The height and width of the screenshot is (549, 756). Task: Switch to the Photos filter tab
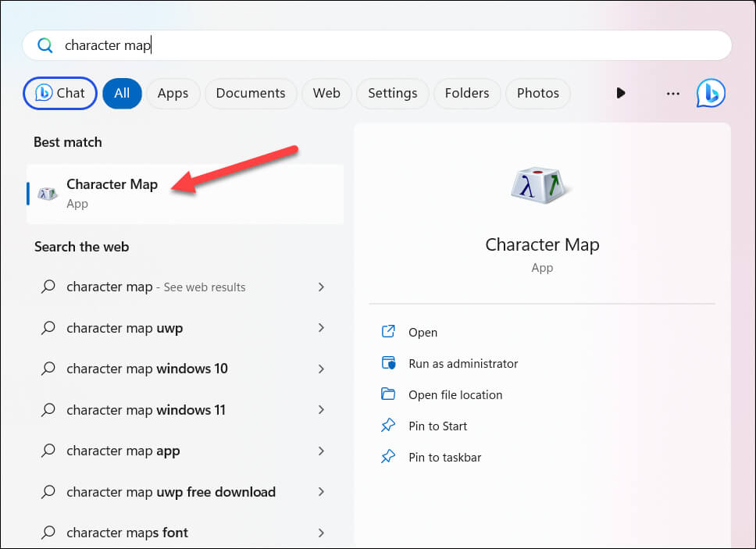pos(538,93)
